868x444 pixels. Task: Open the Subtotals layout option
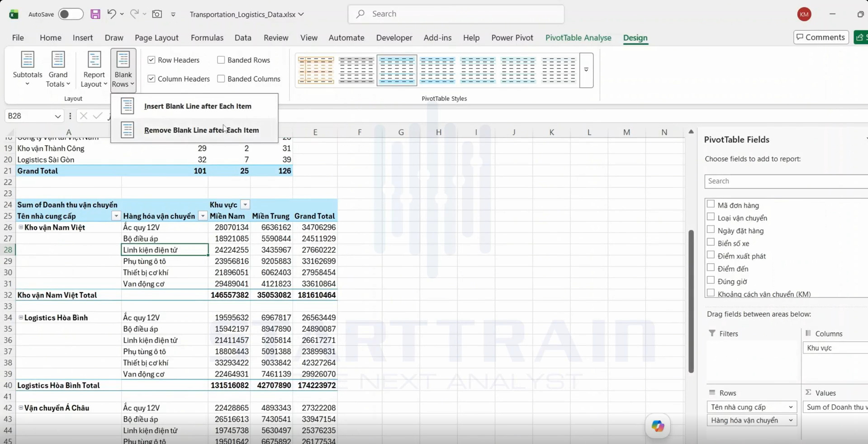point(28,69)
